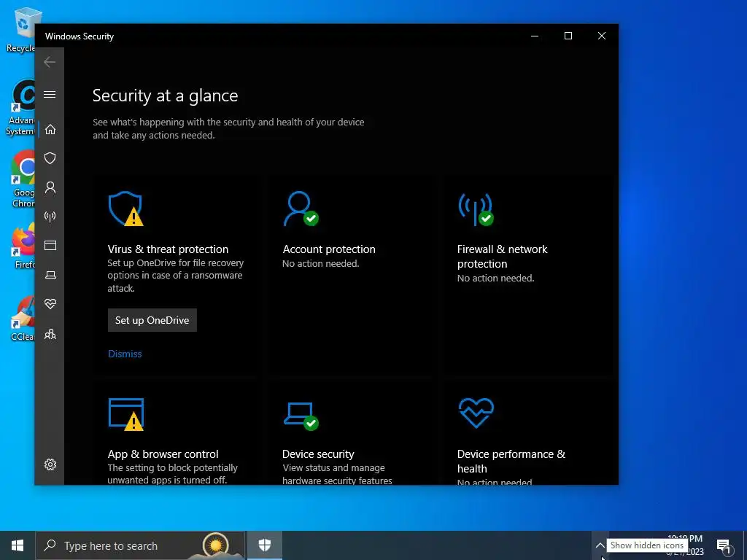Viewport: 747px width, 560px height.
Task: Select the Home sidebar icon
Action: click(50, 130)
